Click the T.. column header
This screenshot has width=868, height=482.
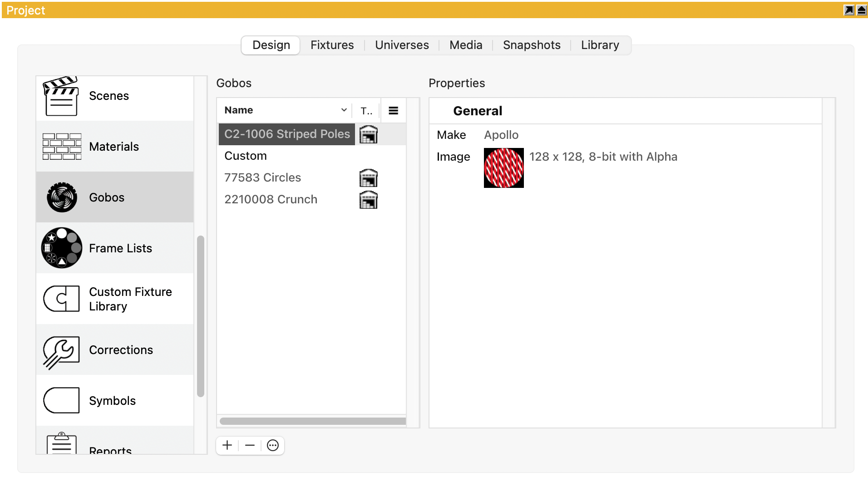366,110
